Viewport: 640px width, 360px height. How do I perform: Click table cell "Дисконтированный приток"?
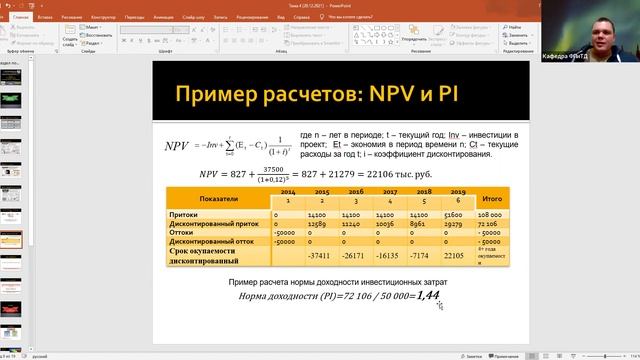tap(214, 224)
